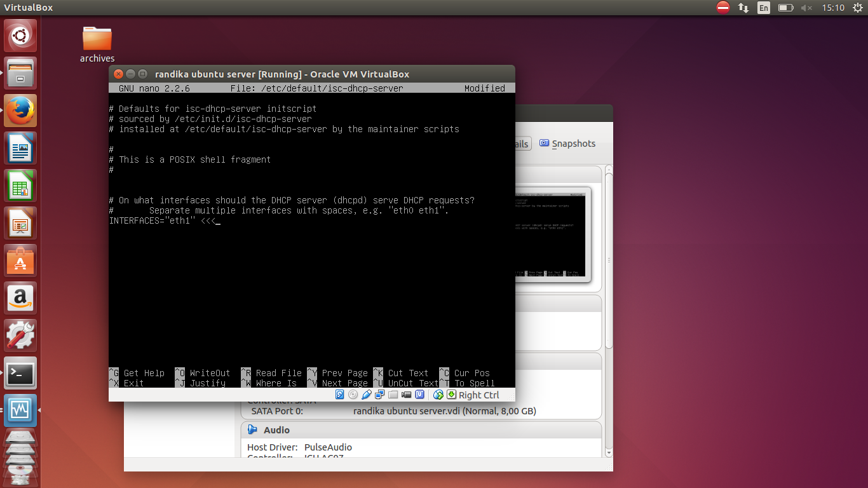Click the mouse integration icon in VM status bar
Image resolution: width=868 pixels, height=488 pixels.
click(438, 395)
